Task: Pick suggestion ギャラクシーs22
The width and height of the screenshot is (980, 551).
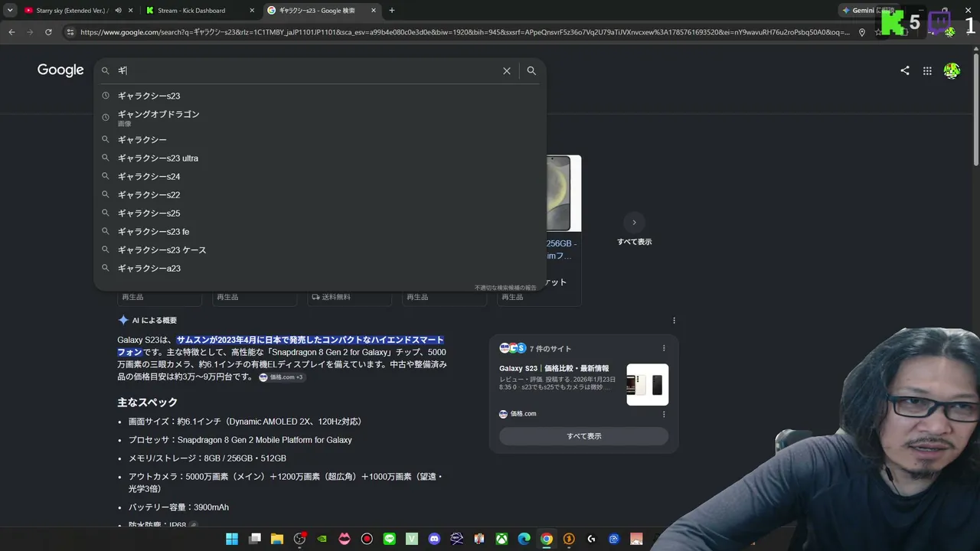Action: coord(319,195)
